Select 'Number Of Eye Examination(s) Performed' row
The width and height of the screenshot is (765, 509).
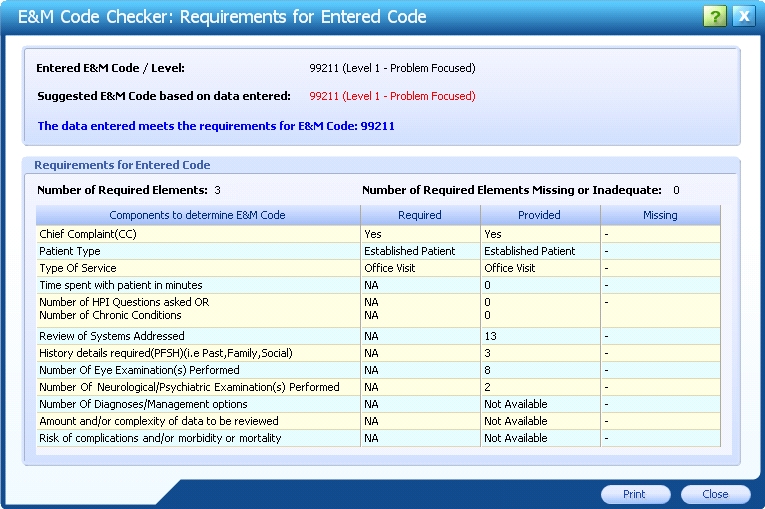378,370
